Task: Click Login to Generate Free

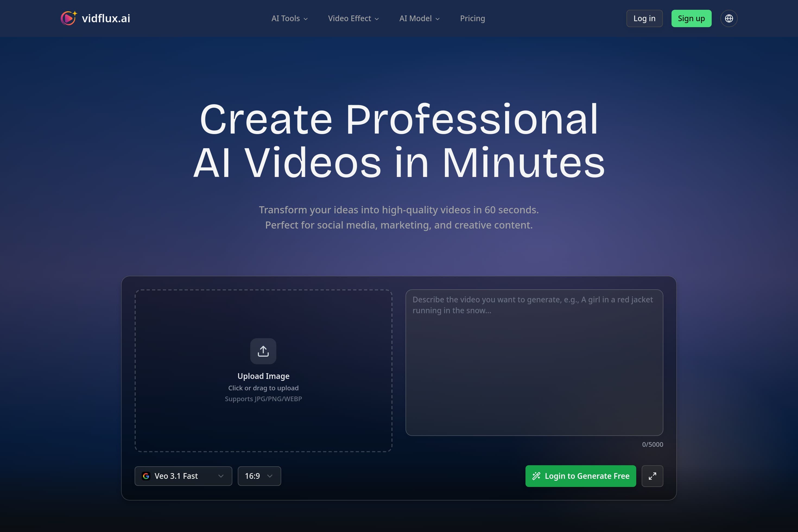Action: pyautogui.click(x=580, y=476)
